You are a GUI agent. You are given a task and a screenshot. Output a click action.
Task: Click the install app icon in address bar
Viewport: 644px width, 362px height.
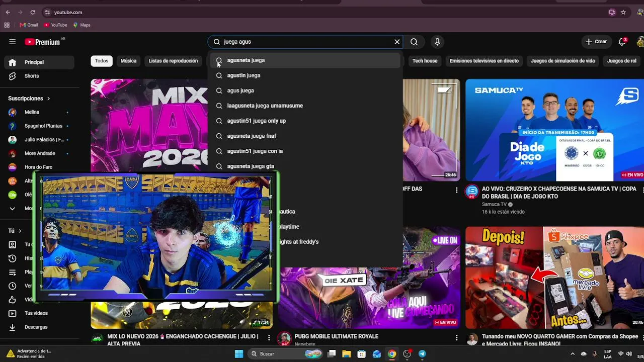(612, 12)
